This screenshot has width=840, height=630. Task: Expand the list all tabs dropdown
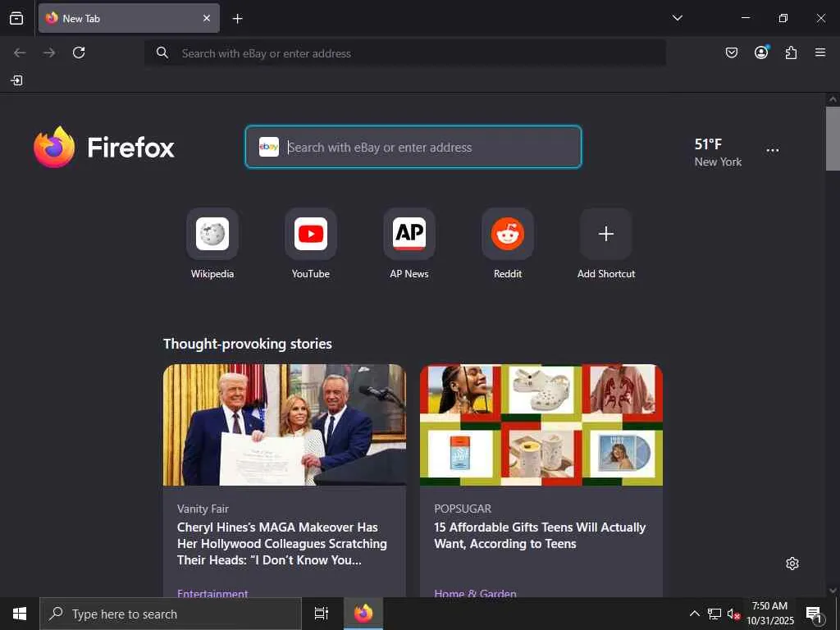point(677,18)
